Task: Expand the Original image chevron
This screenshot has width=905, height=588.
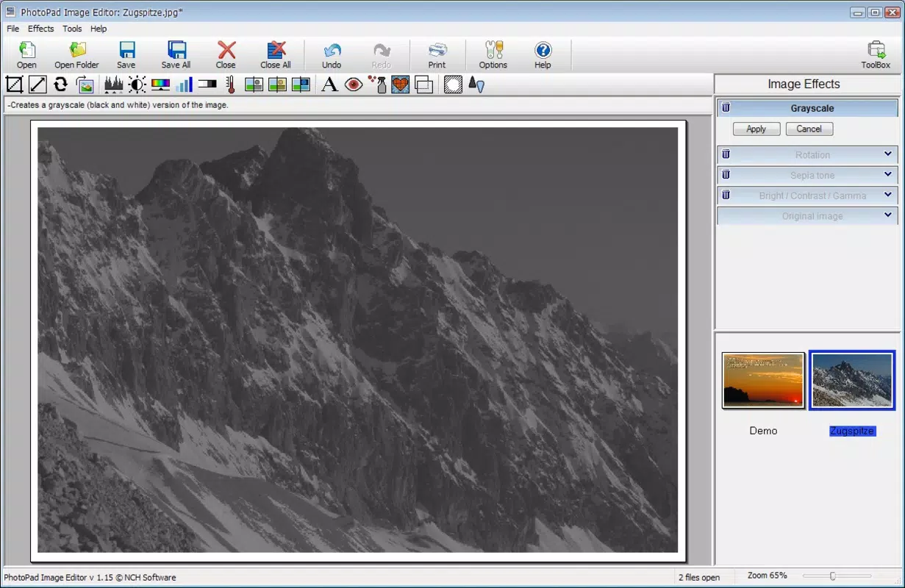Action: click(888, 215)
